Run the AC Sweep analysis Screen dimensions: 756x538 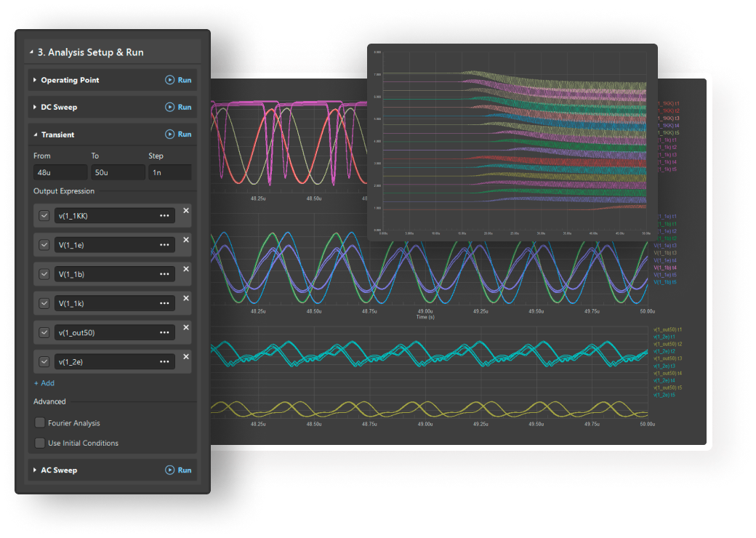(x=179, y=470)
